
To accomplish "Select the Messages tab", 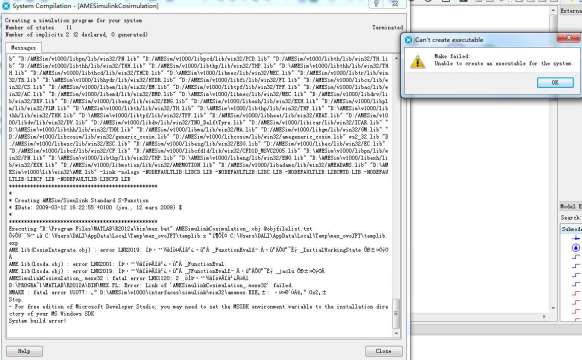I will tap(23, 48).
